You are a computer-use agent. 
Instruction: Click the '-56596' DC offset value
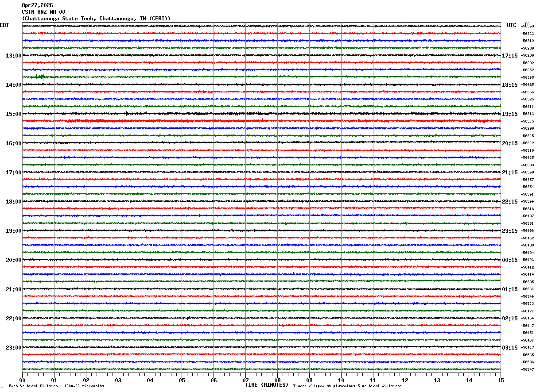(x=527, y=362)
